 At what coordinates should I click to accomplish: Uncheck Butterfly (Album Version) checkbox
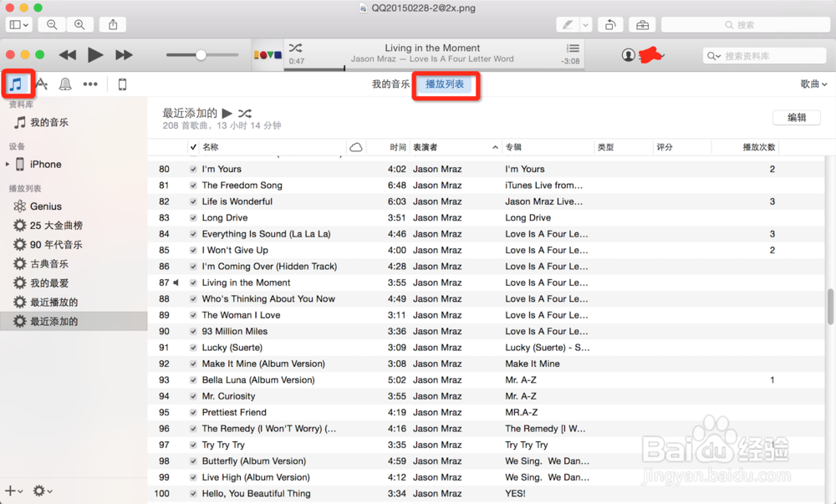coord(193,461)
